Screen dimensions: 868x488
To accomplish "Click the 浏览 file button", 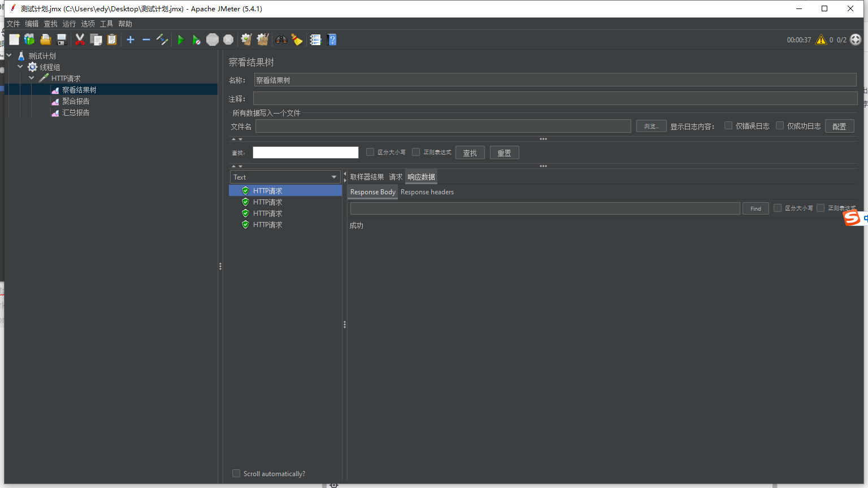I will point(651,126).
